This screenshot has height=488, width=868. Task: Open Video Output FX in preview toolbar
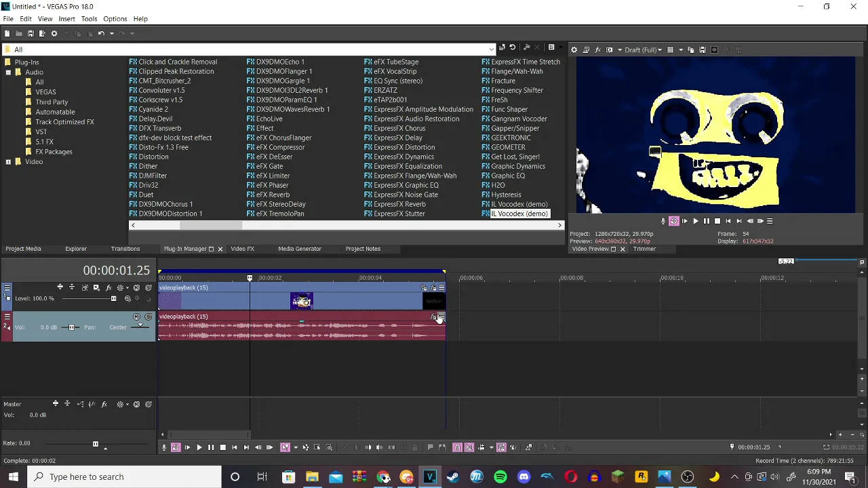pos(597,49)
